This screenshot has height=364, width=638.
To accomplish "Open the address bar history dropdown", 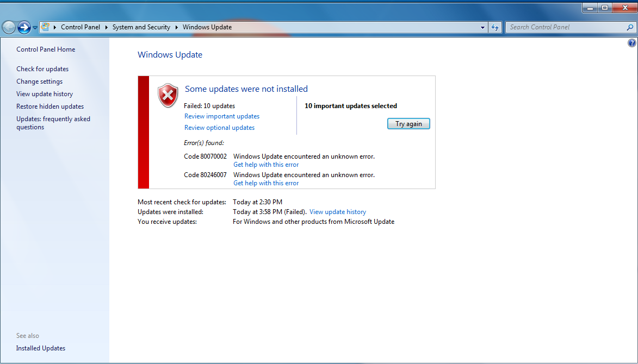I will 482,27.
